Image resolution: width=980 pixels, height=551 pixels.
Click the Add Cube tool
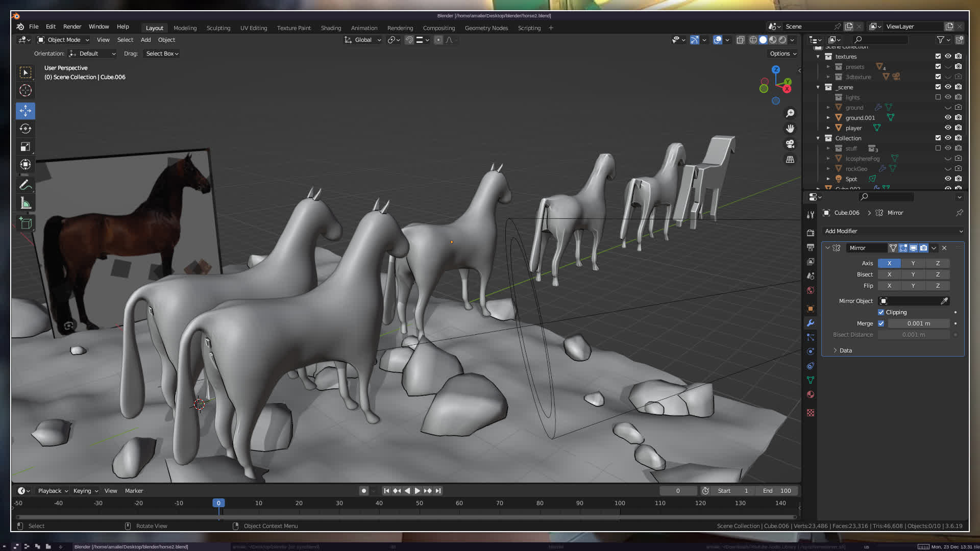point(26,223)
